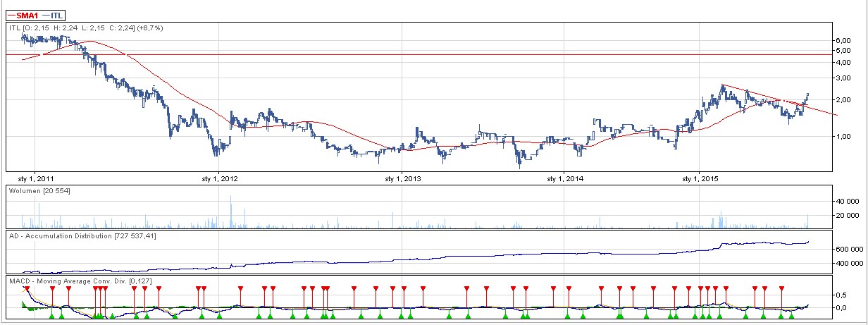Select the Wolumen [20 554] panel title
The width and height of the screenshot is (868, 325).
[x=39, y=191]
